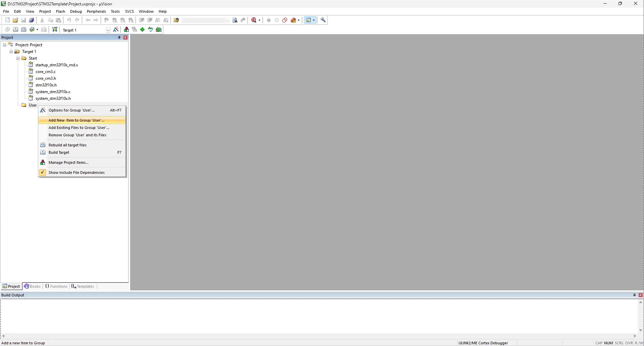Click the Kill All Breakpoints icon

(x=293, y=20)
